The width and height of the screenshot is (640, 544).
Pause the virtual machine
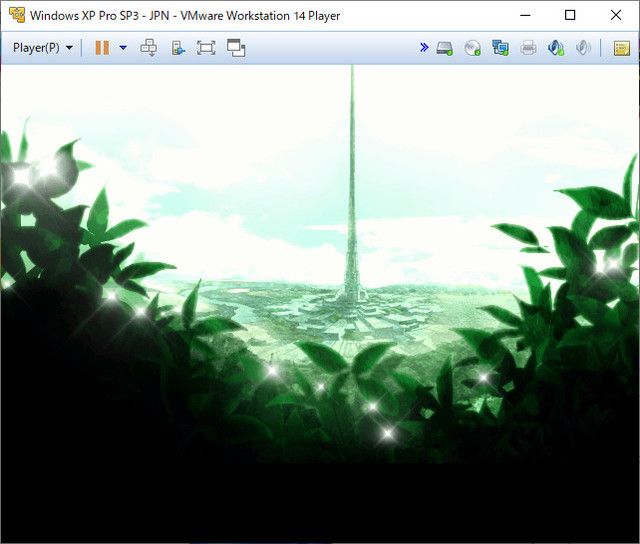(102, 48)
